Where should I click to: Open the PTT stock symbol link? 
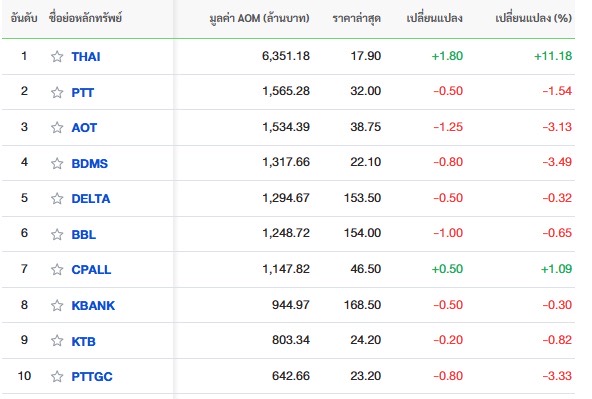point(83,92)
